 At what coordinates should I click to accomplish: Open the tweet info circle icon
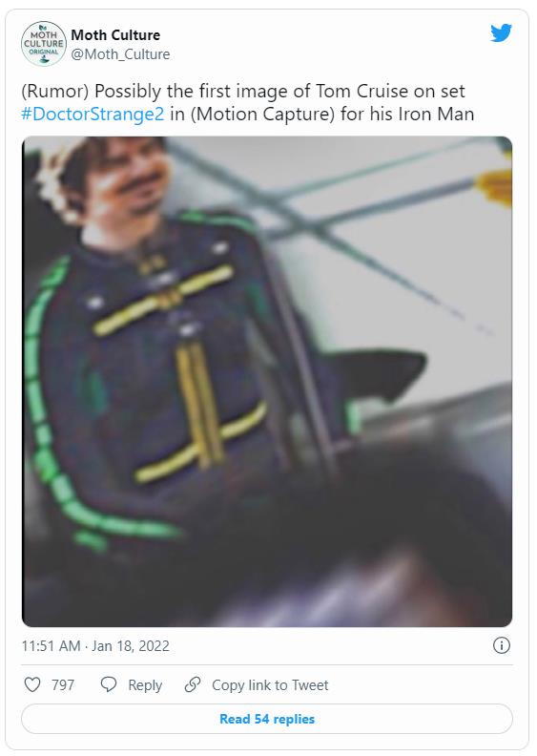tap(502, 645)
